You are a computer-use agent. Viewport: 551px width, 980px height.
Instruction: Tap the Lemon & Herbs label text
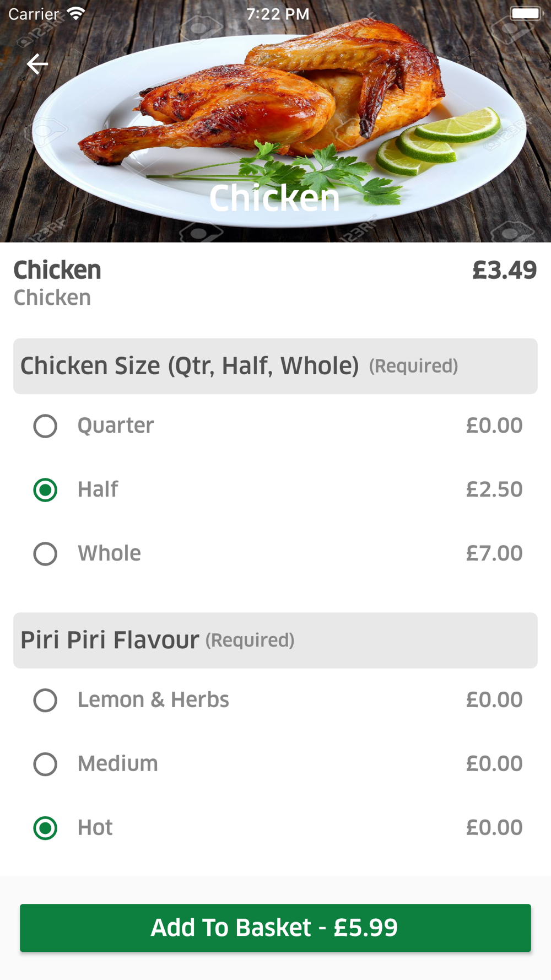click(x=153, y=700)
